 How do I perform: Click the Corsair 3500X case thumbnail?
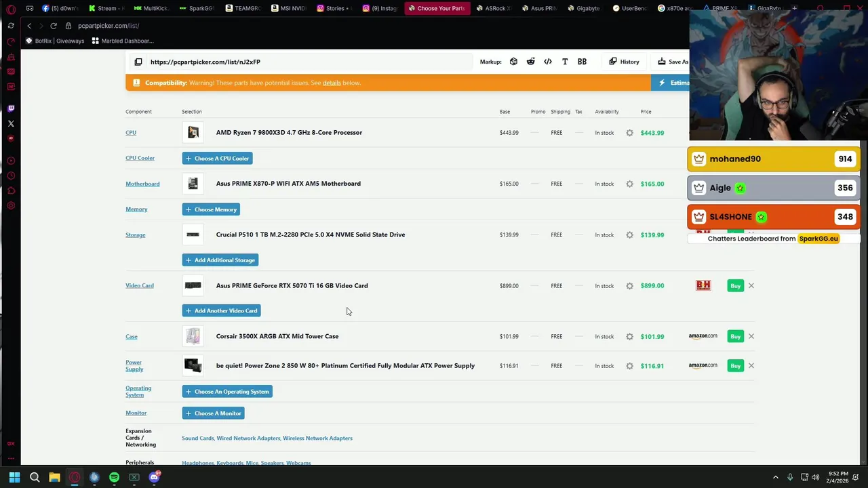tap(193, 336)
